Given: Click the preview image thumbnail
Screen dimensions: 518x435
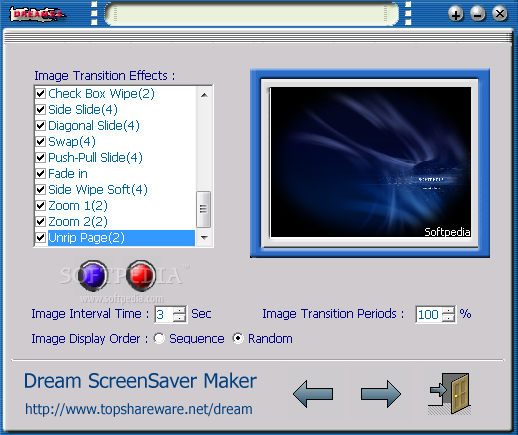Looking at the screenshot, I should 370,162.
